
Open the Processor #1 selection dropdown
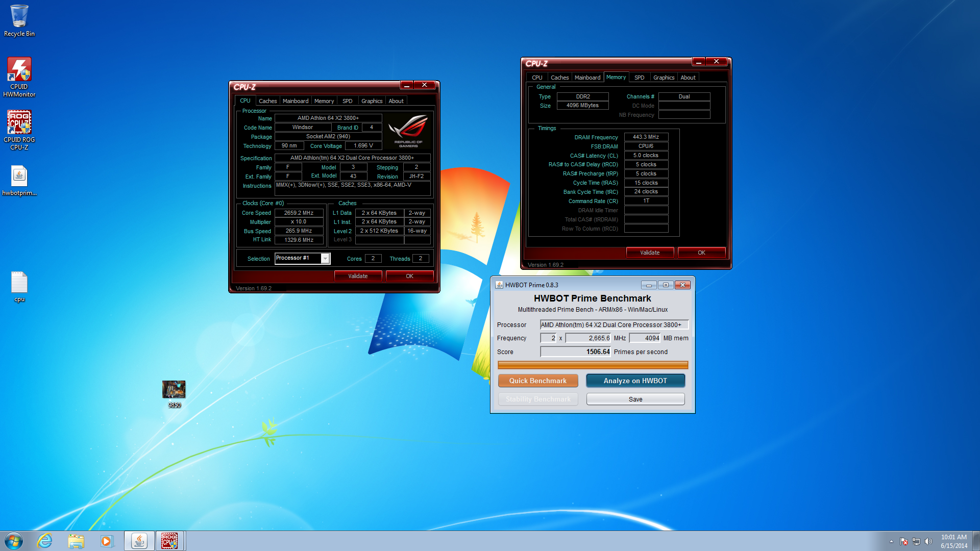(302, 258)
